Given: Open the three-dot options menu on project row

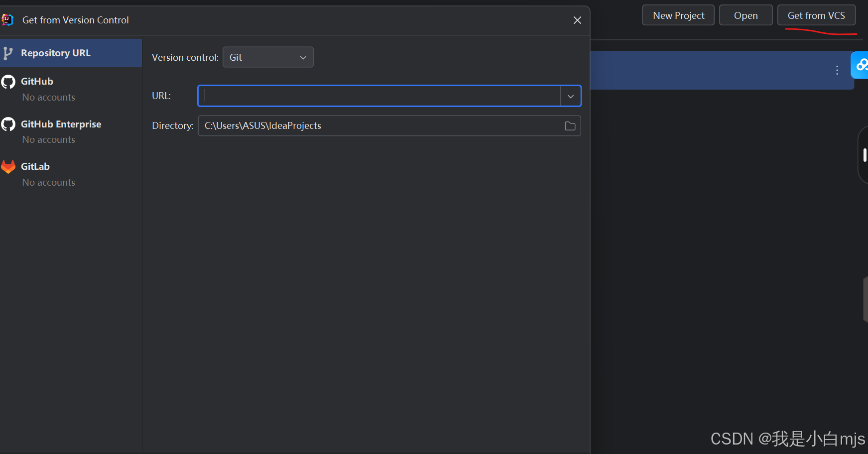Looking at the screenshot, I should [837, 70].
